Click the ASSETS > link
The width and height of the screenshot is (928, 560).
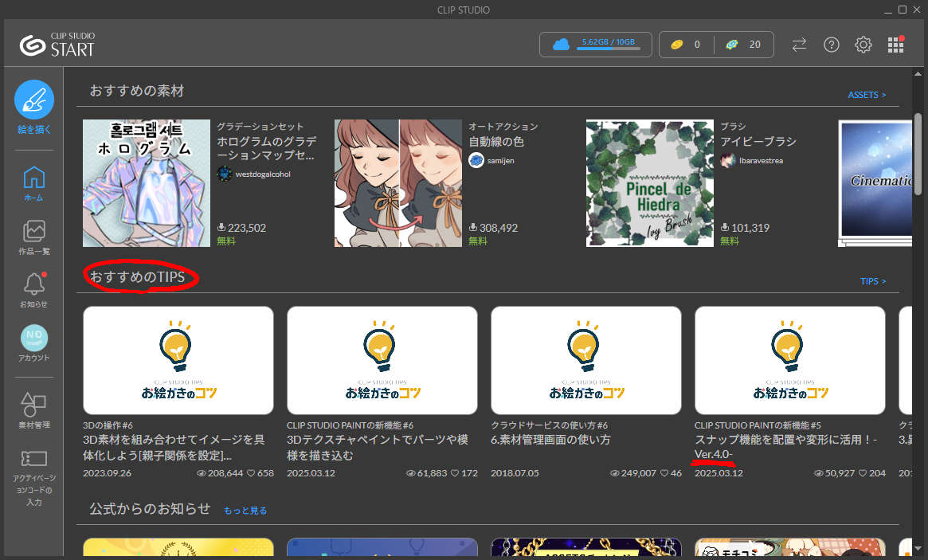point(867,95)
